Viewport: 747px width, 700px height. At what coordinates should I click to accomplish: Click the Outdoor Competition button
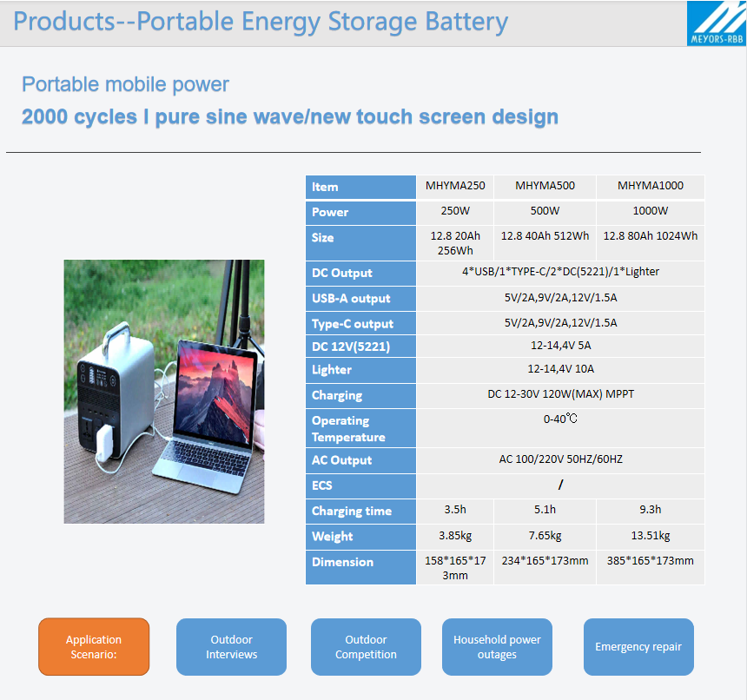click(366, 647)
